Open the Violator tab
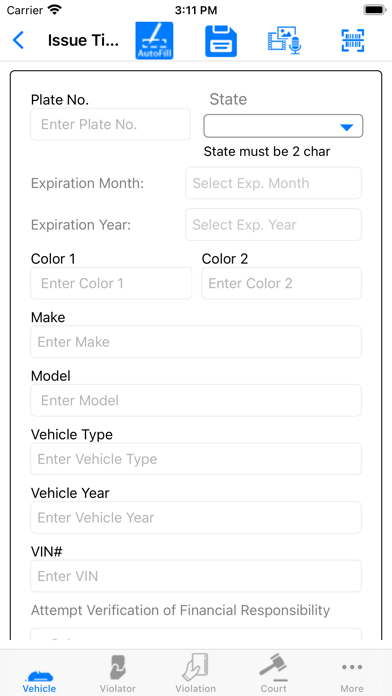392x696 pixels. (x=118, y=674)
